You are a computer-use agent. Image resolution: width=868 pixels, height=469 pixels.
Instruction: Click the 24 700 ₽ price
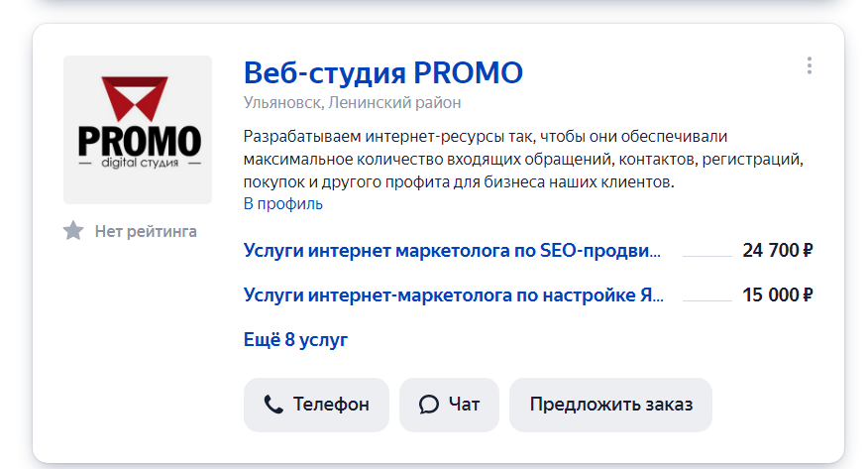pyautogui.click(x=778, y=250)
